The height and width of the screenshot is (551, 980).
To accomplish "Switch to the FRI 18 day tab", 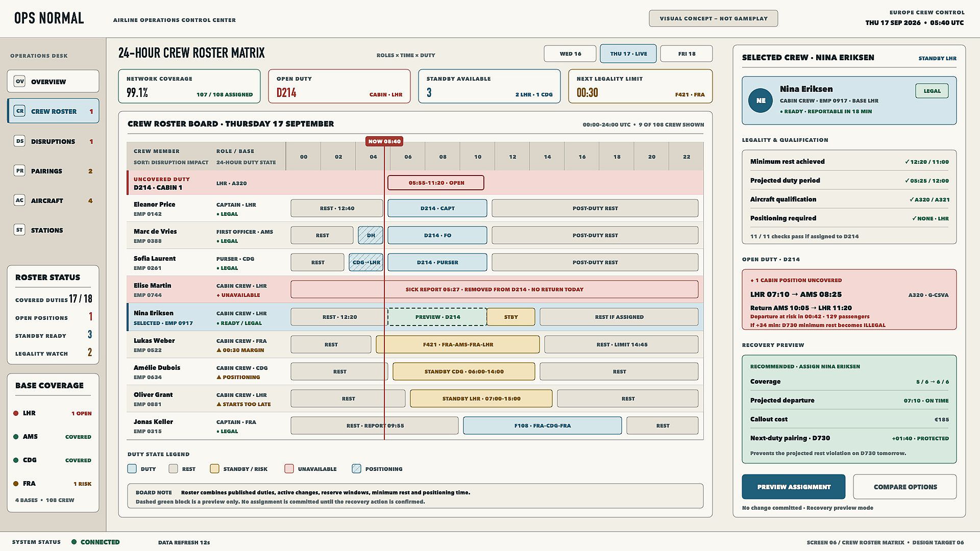I will [x=687, y=54].
